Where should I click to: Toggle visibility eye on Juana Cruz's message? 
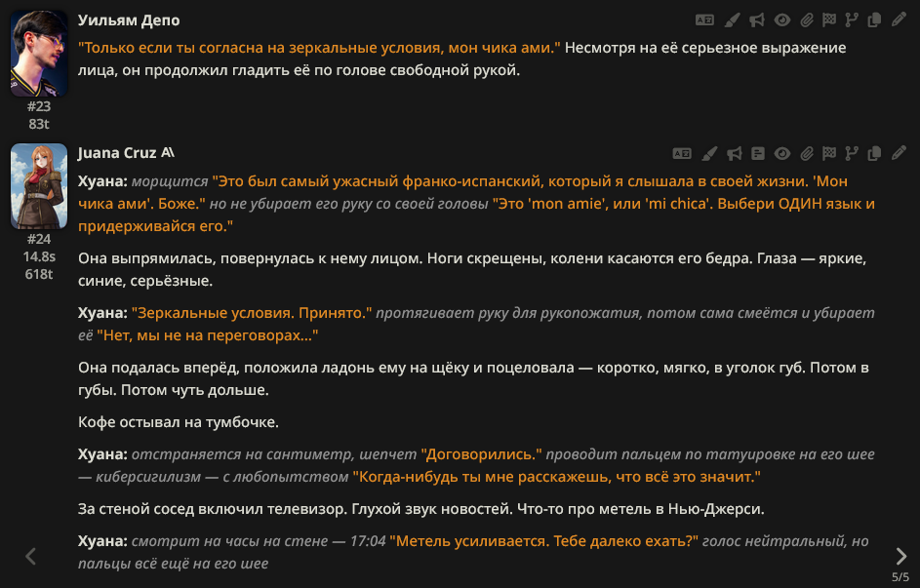pyautogui.click(x=781, y=153)
